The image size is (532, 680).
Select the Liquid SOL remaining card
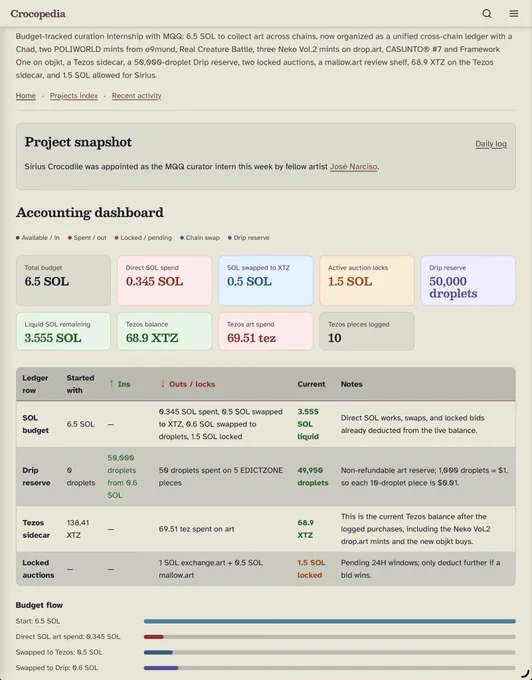63,331
